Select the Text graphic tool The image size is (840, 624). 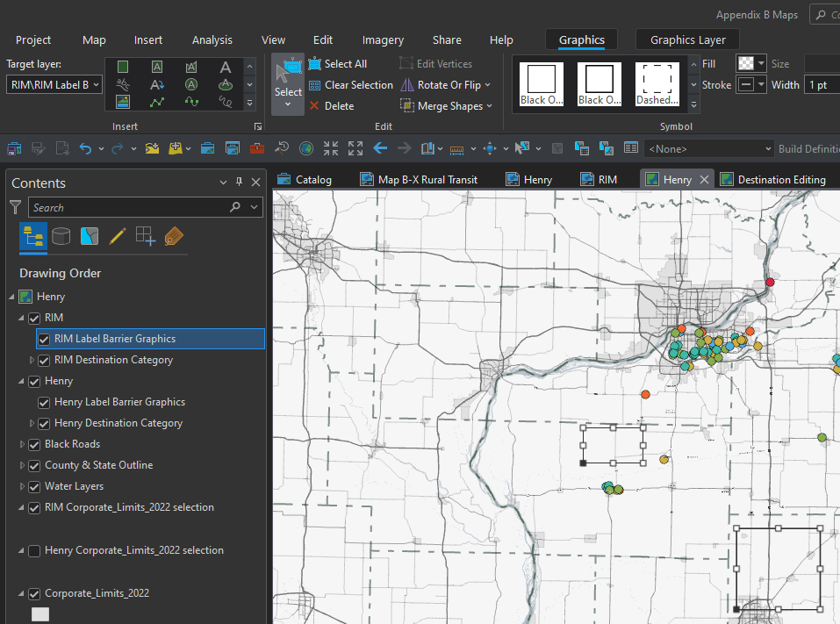226,67
